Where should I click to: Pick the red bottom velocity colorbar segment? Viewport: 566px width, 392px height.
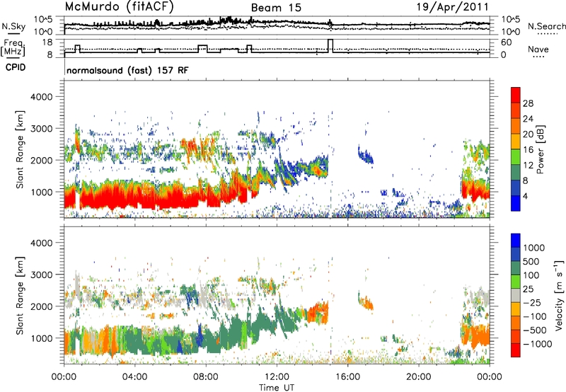point(516,350)
